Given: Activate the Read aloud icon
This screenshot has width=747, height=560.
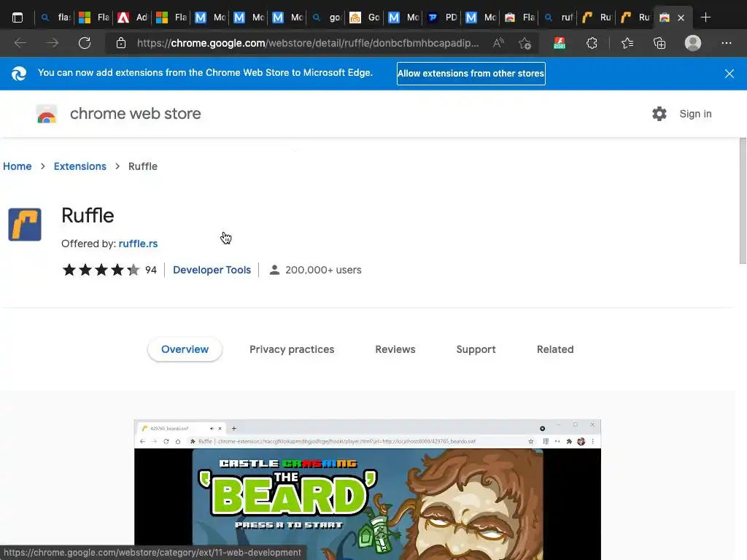Looking at the screenshot, I should (x=498, y=43).
